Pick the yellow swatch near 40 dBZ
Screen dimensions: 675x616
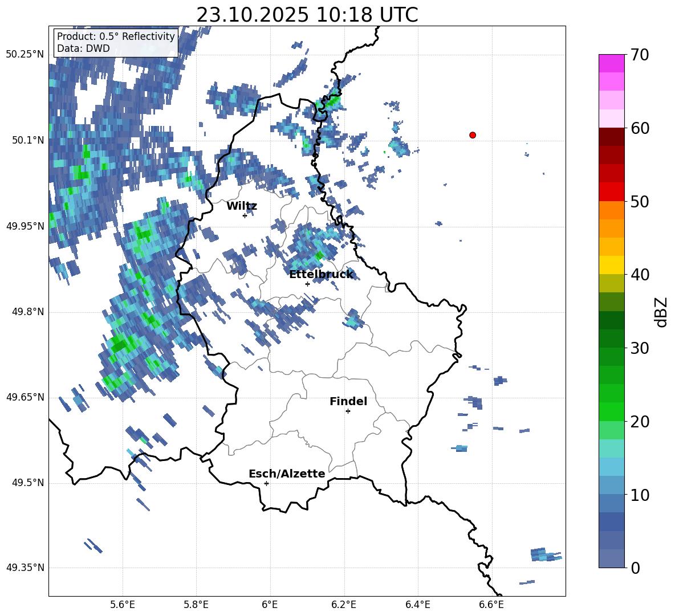611,265
